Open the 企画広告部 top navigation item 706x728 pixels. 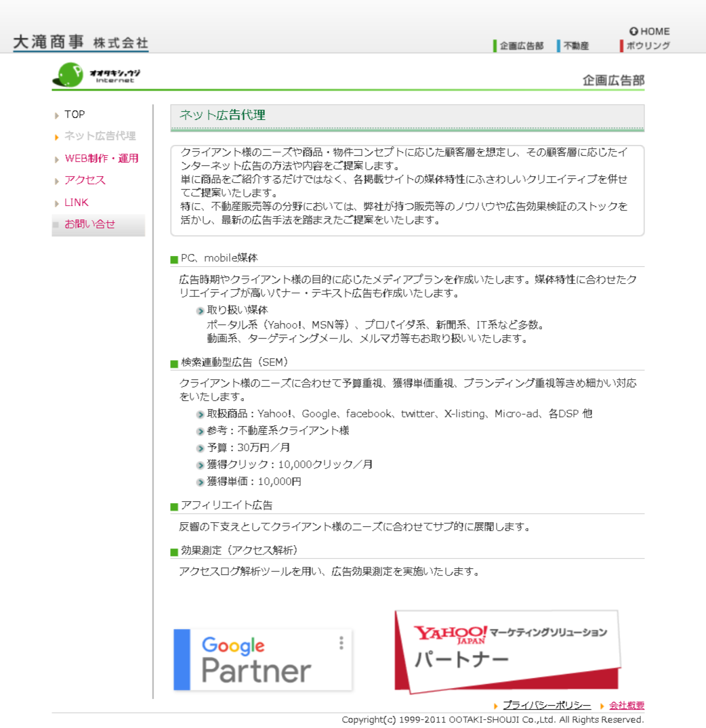pyautogui.click(x=518, y=45)
